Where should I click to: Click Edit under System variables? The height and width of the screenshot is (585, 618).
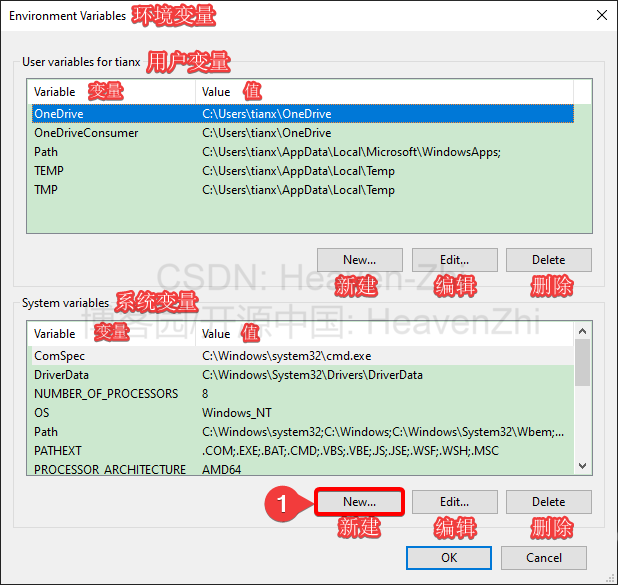(454, 502)
